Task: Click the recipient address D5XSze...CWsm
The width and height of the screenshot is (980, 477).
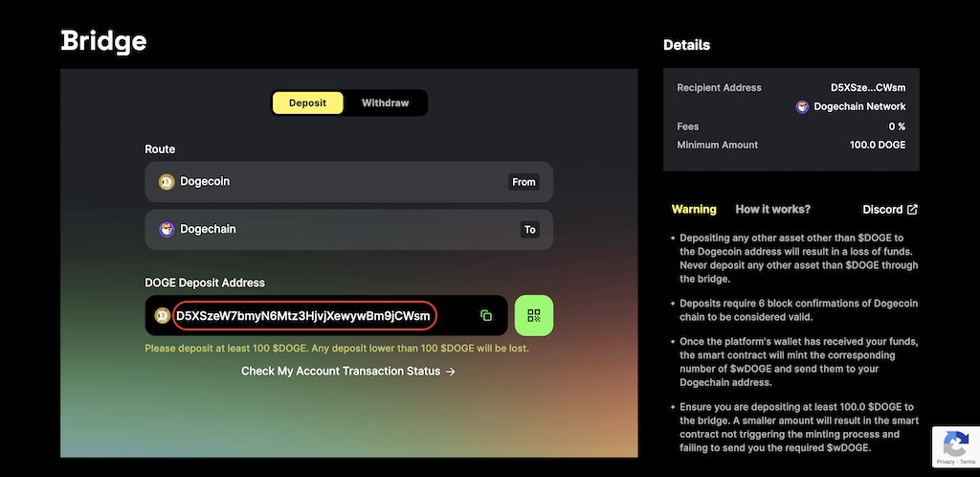Action: tap(868, 87)
